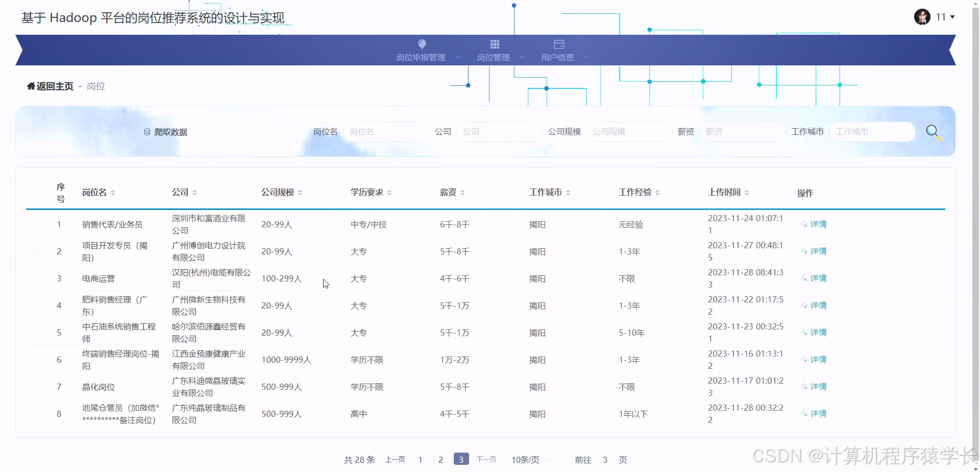Click detail icon for 电商运营 row
This screenshot has width=980, height=472.
click(x=804, y=278)
